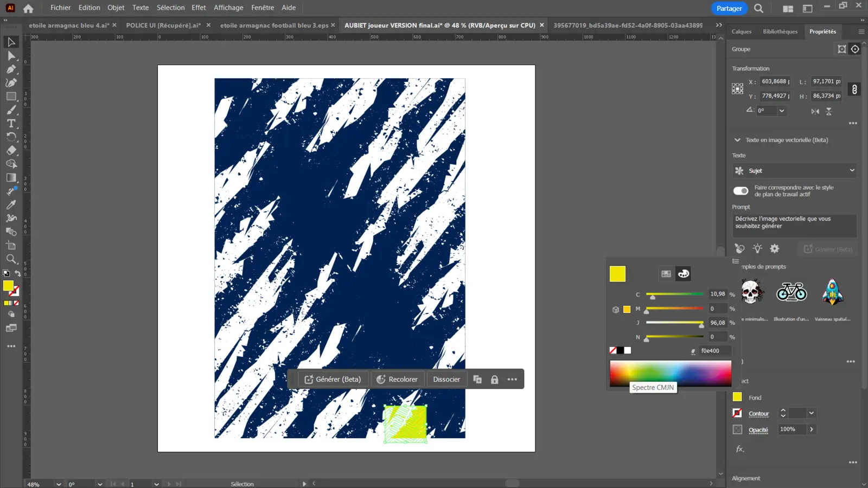This screenshot has width=868, height=488.
Task: Click Générer (Beta) in floating bar
Action: 333,380
